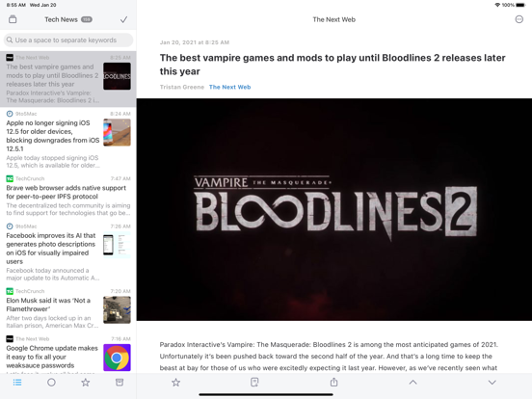Tap the flamethrower article thumbnail

tap(117, 310)
